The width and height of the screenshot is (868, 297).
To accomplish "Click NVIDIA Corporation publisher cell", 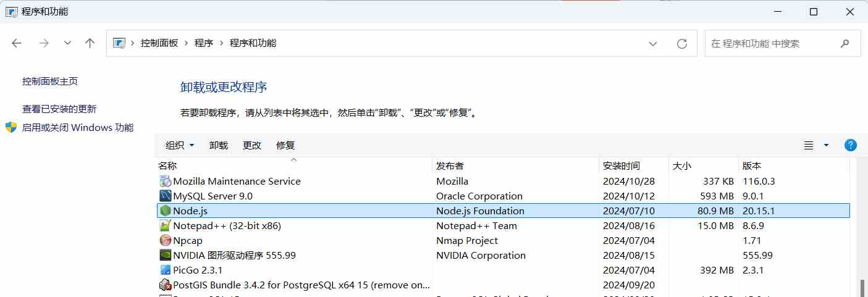I will [x=481, y=255].
